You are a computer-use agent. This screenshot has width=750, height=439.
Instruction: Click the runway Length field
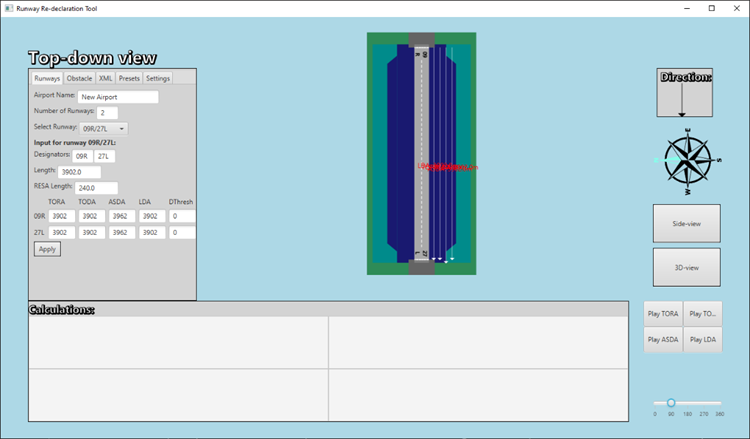point(79,172)
